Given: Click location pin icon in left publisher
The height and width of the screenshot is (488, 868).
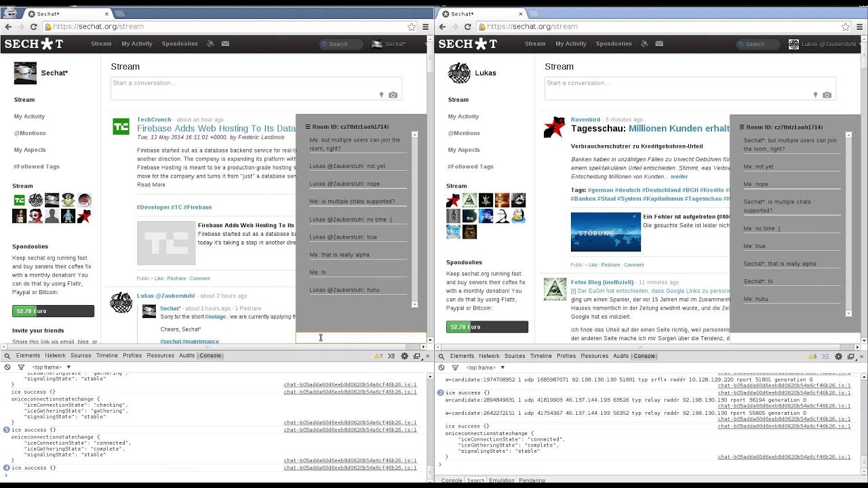Looking at the screenshot, I should click(381, 95).
